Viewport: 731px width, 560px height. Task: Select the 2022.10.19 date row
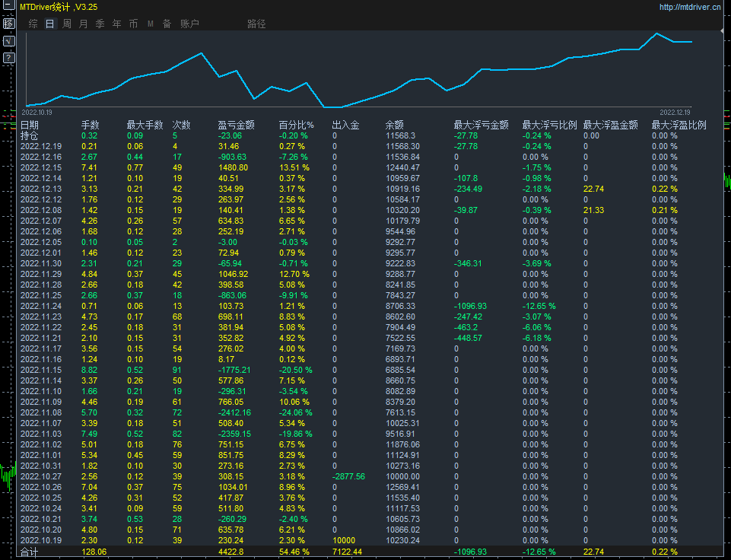[41, 540]
